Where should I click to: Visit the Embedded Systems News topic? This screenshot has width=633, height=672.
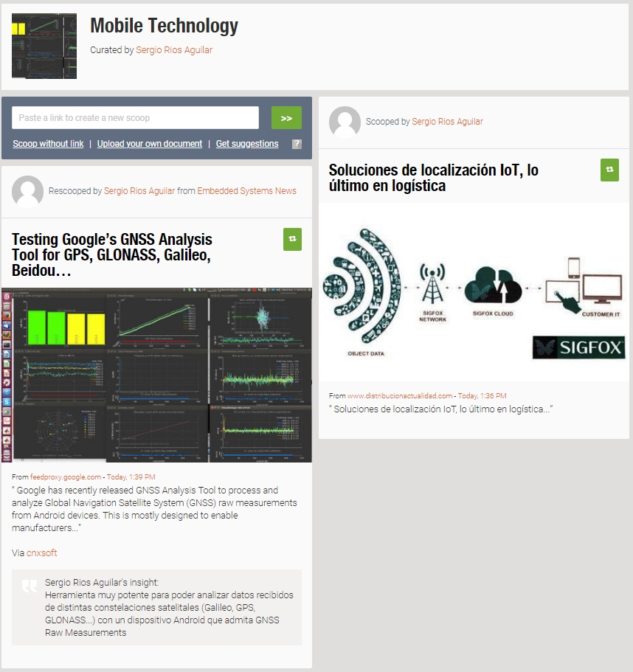coord(246,191)
